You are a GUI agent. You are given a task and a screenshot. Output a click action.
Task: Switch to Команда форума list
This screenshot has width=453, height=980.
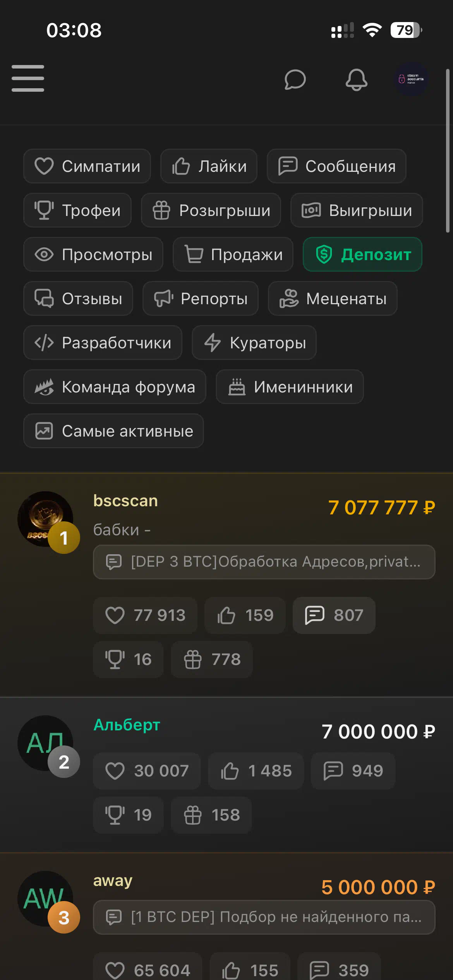tap(115, 387)
